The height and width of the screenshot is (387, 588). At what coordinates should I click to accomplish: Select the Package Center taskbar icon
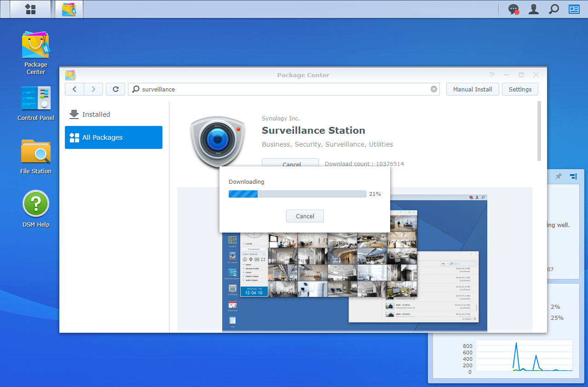click(x=69, y=9)
